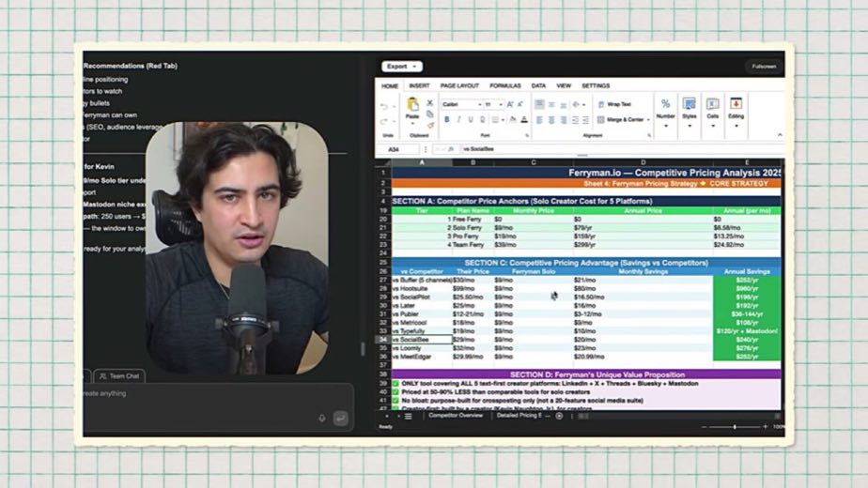Open the Team Chat button
The image size is (868, 488).
pos(119,376)
